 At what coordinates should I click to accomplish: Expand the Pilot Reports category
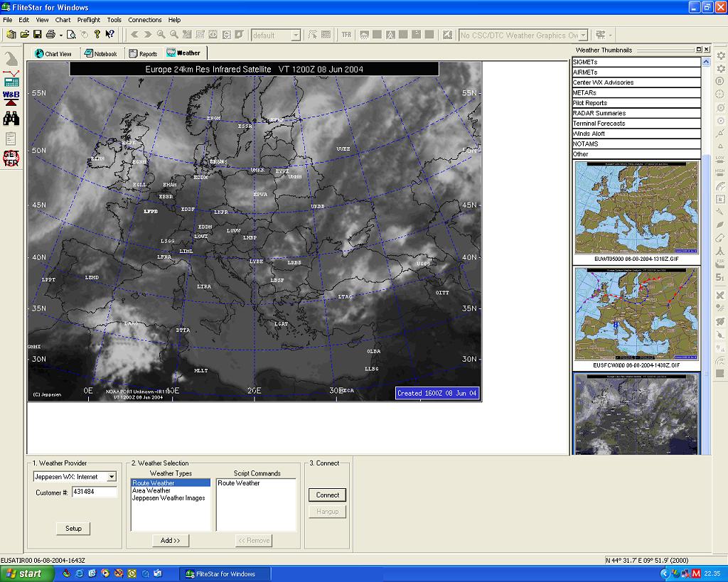636,103
